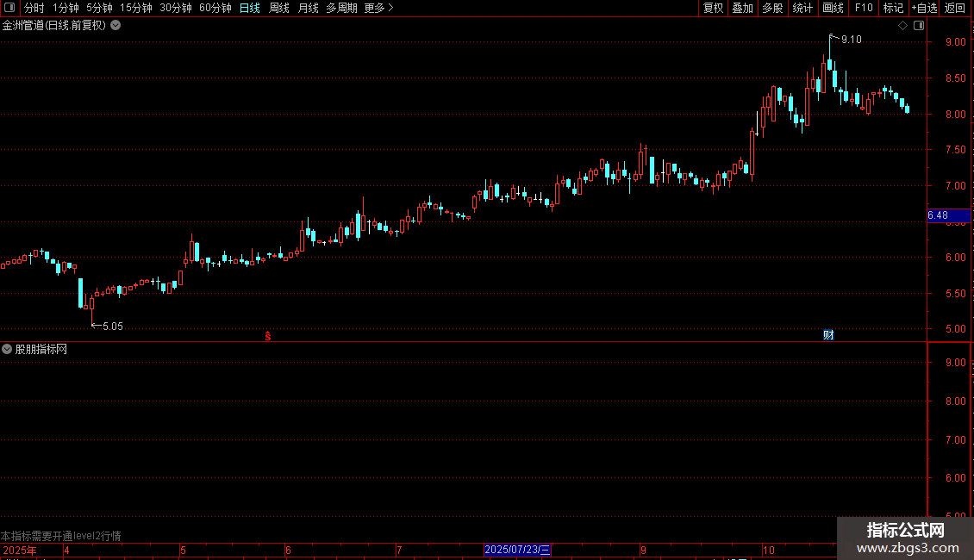Switch to 月线 monthly tab
The width and height of the screenshot is (974, 560).
click(308, 8)
